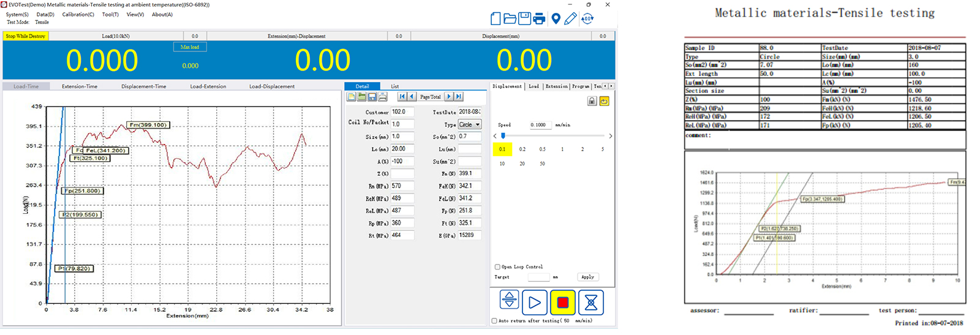Click the yellow loop return icon
This screenshot has width=980, height=335.
tap(604, 101)
